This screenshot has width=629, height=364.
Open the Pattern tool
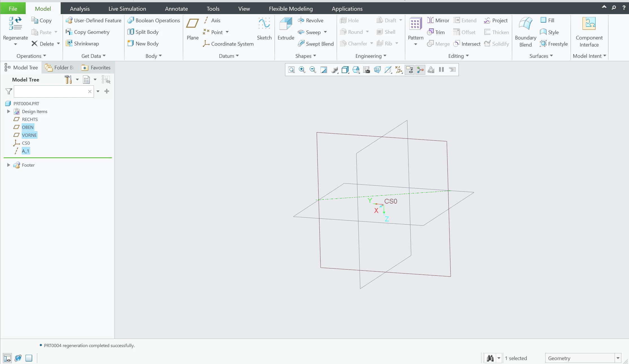(x=415, y=24)
